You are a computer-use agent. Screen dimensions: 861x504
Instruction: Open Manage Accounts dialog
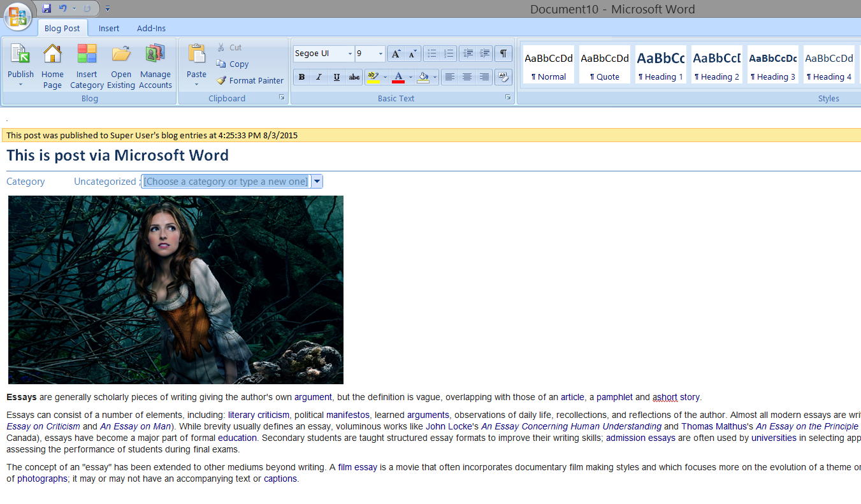(x=156, y=66)
